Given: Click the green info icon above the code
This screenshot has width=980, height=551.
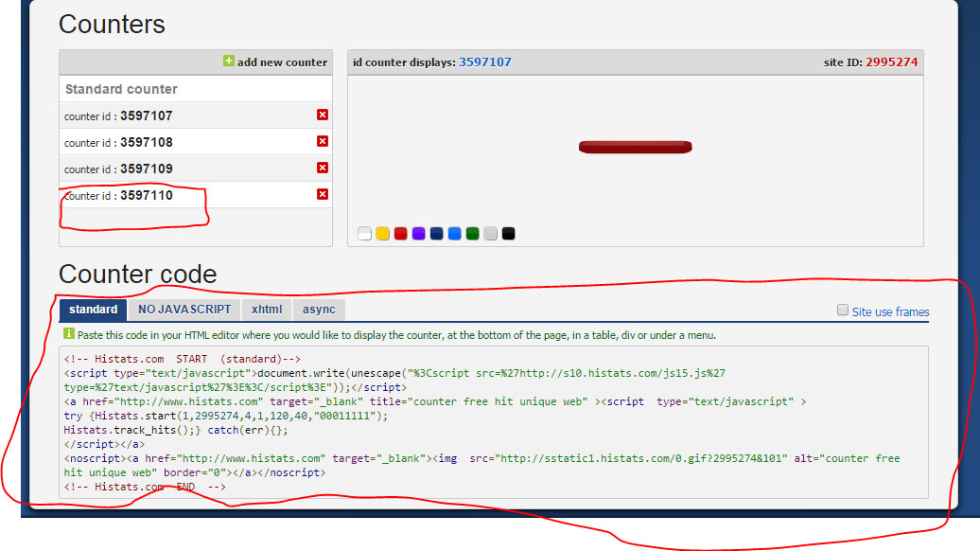Looking at the screenshot, I should [69, 334].
